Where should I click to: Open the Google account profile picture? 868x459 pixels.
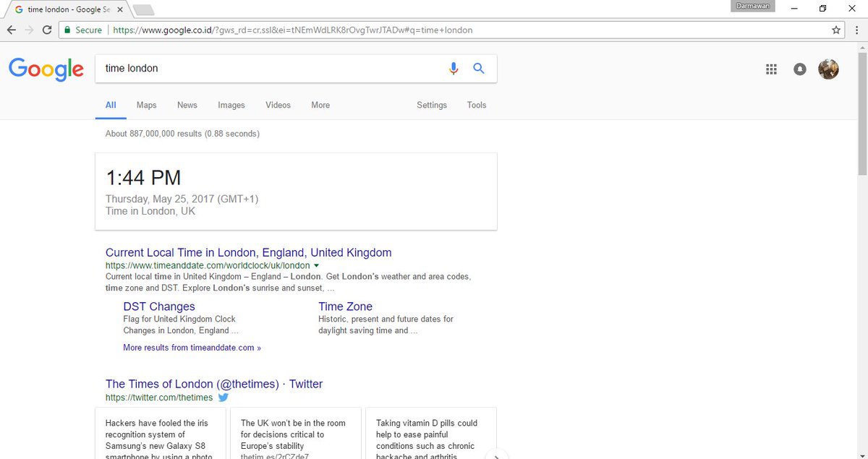[828, 69]
